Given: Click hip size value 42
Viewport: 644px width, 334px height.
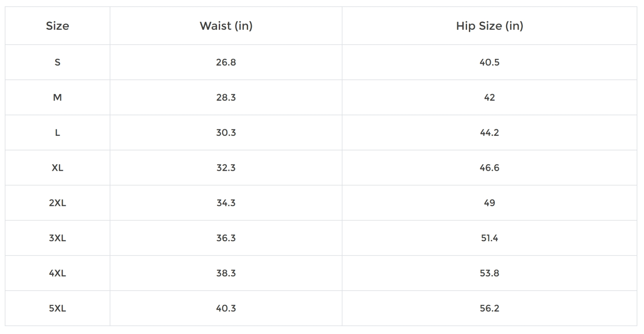Looking at the screenshot, I should [x=489, y=98].
